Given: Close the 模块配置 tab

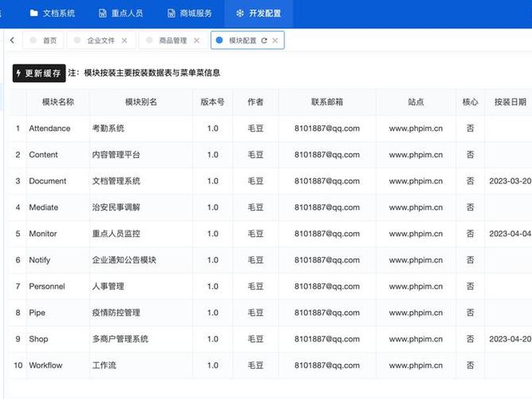Looking at the screenshot, I should 275,41.
